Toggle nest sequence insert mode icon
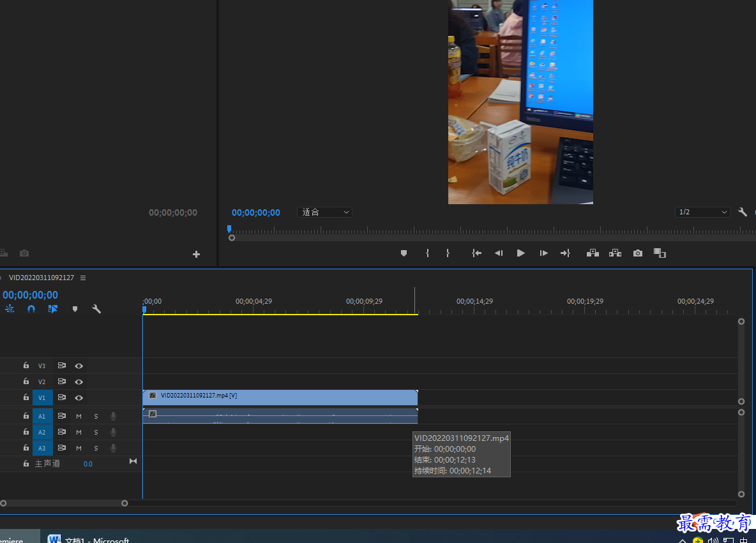Screen dimensions: 756x543 10,309
